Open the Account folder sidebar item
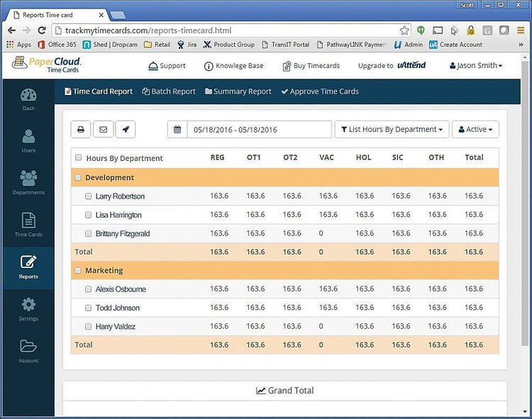Screen dimensions: 532x419 pyautogui.click(x=28, y=352)
